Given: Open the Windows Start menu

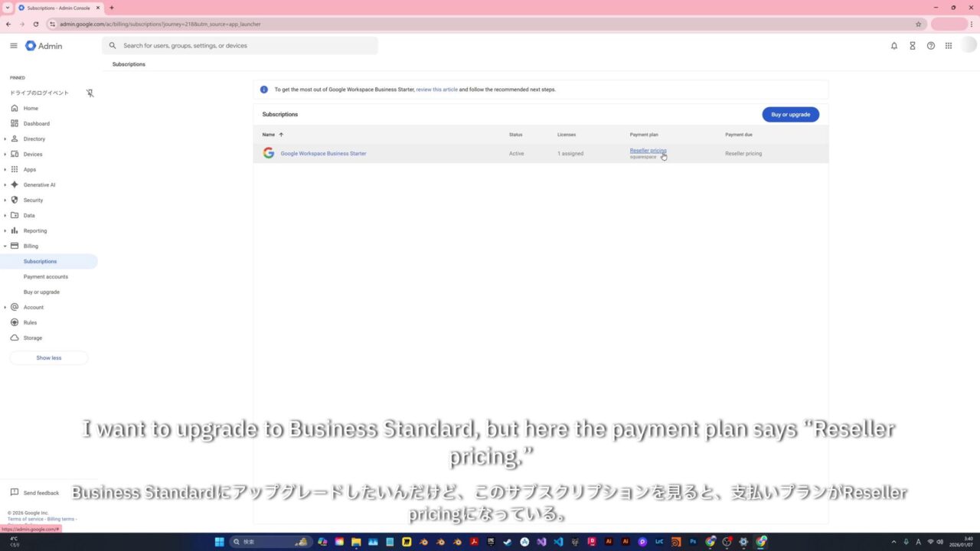Looking at the screenshot, I should pos(220,542).
